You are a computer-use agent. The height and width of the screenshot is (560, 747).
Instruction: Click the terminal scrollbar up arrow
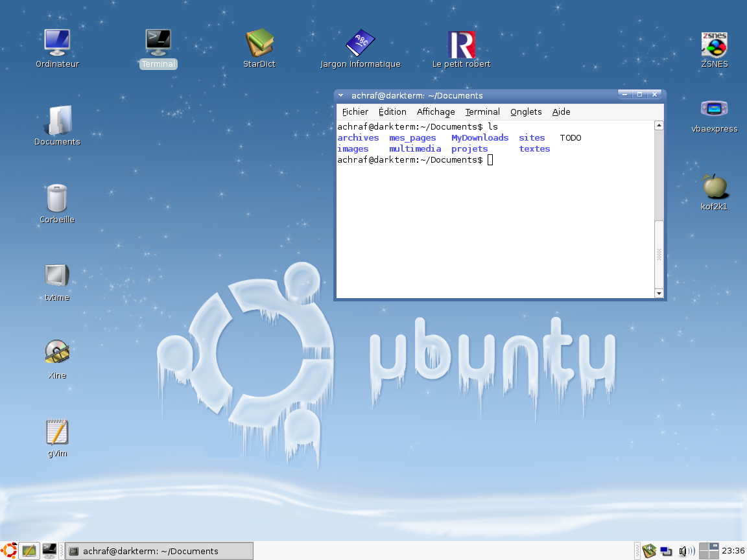(659, 126)
